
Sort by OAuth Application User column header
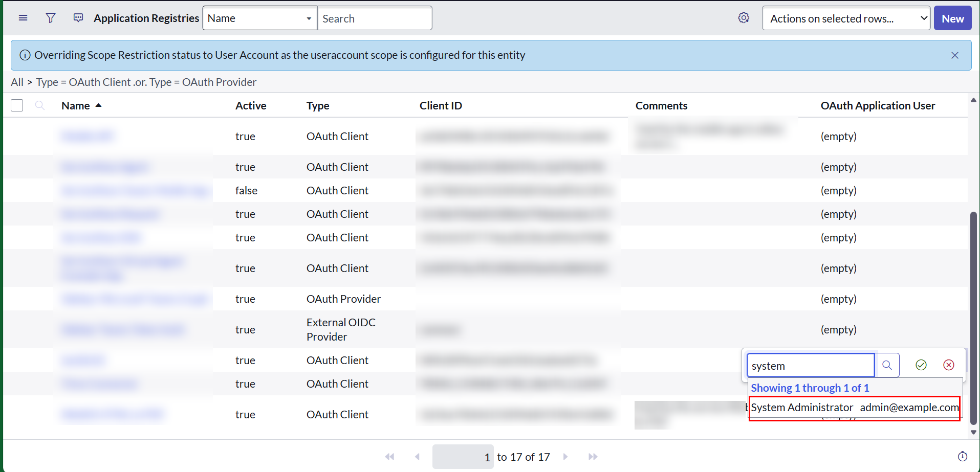(x=878, y=105)
